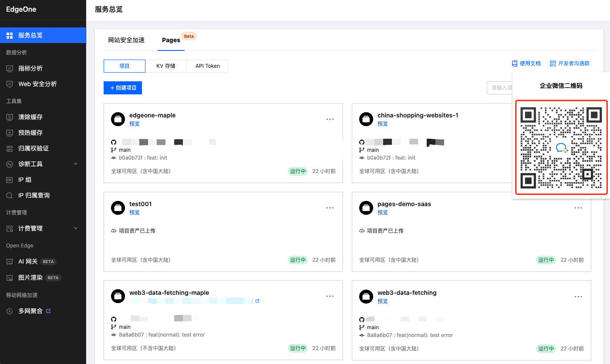Click the 创建项目 button

(123, 88)
